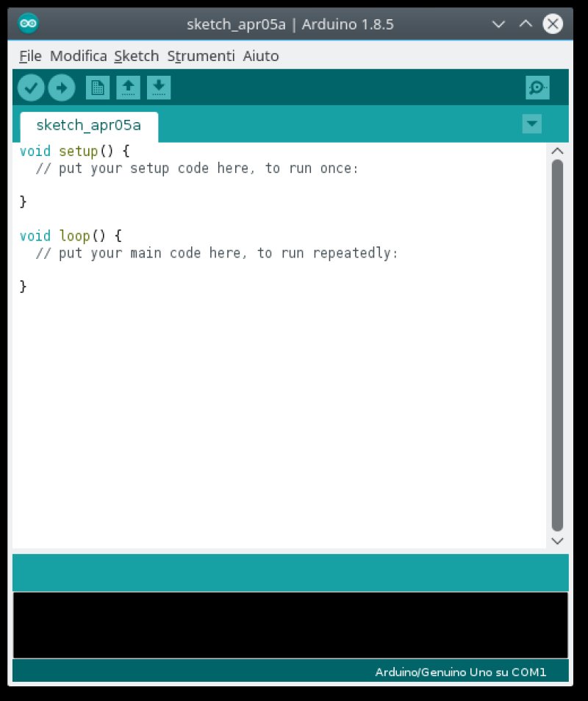
Task: Expand the tab options dropdown arrow
Action: point(531,124)
